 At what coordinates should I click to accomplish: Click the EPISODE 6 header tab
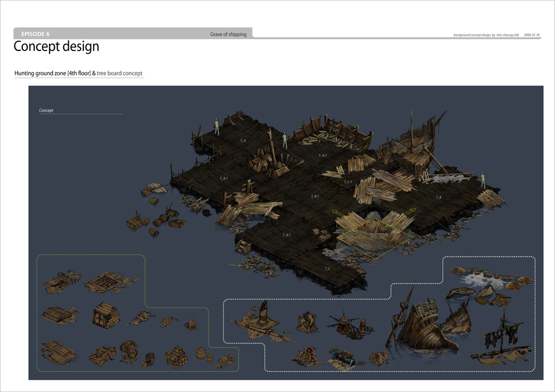coord(36,34)
